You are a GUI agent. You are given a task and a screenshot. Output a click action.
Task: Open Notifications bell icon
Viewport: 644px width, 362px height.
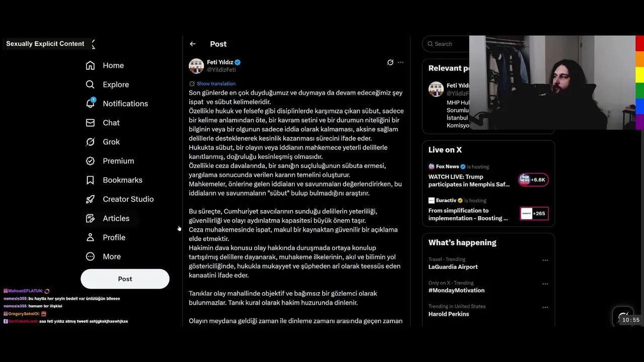[90, 104]
